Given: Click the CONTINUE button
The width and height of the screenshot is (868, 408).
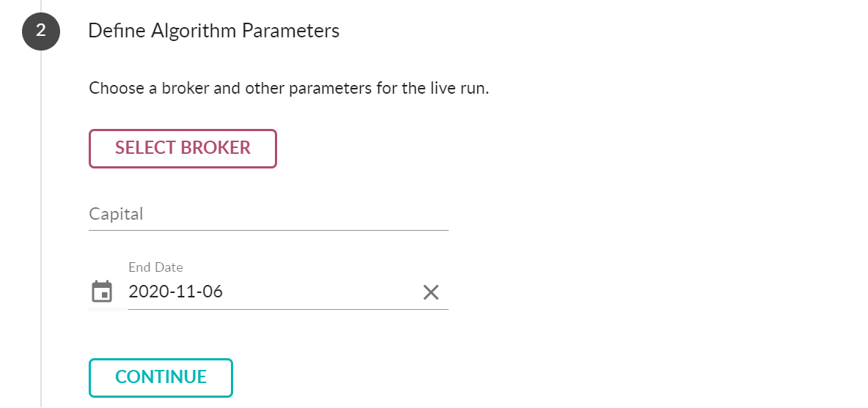Looking at the screenshot, I should [x=161, y=377].
